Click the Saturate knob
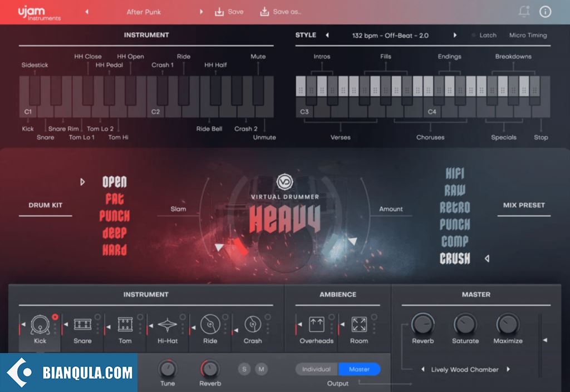Viewport: 570px width, 392px height. (x=465, y=324)
